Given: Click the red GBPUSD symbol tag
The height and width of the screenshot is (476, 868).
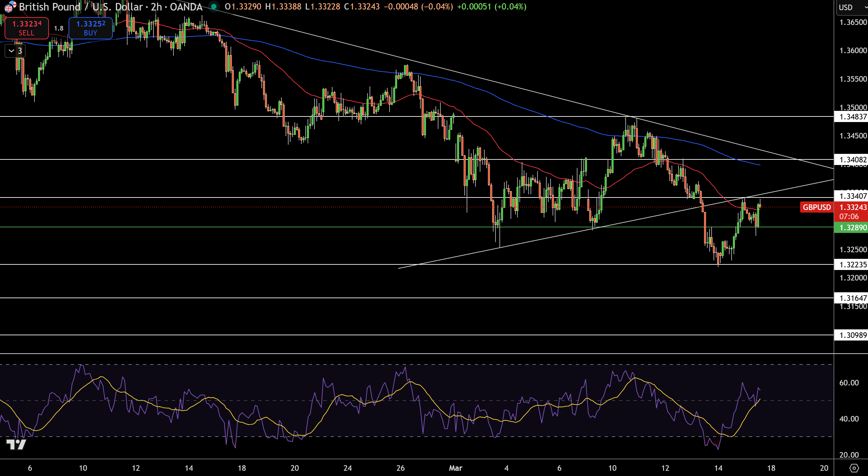Looking at the screenshot, I should (x=817, y=207).
